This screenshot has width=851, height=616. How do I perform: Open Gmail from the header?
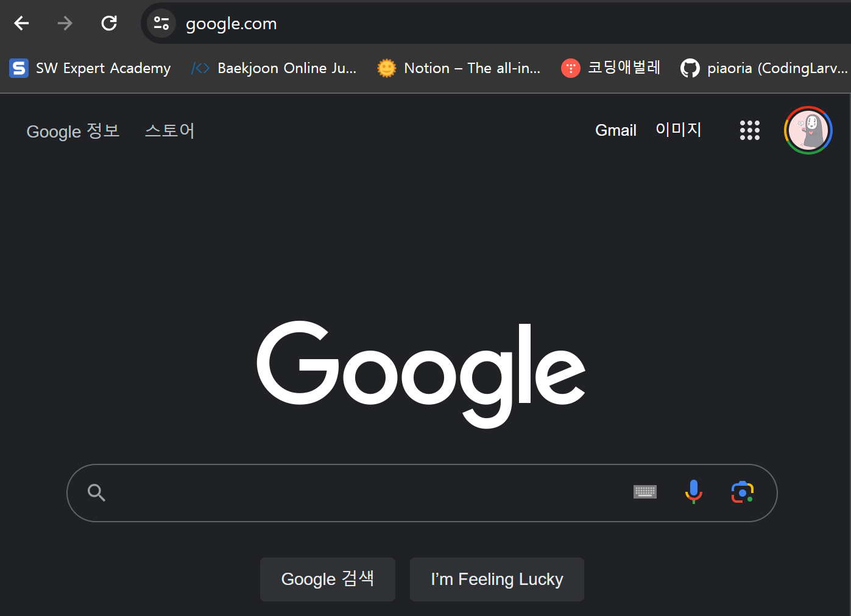616,130
